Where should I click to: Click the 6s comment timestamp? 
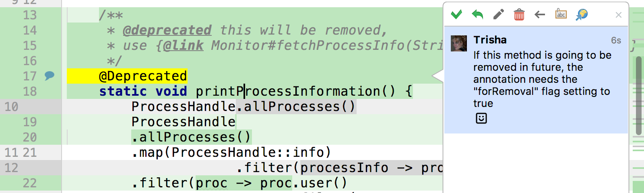[x=616, y=40]
